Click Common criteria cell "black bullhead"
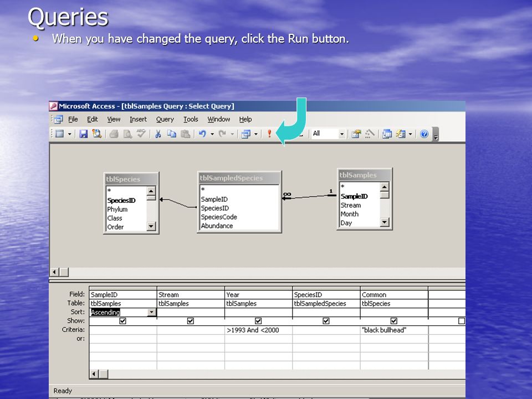 click(x=393, y=330)
